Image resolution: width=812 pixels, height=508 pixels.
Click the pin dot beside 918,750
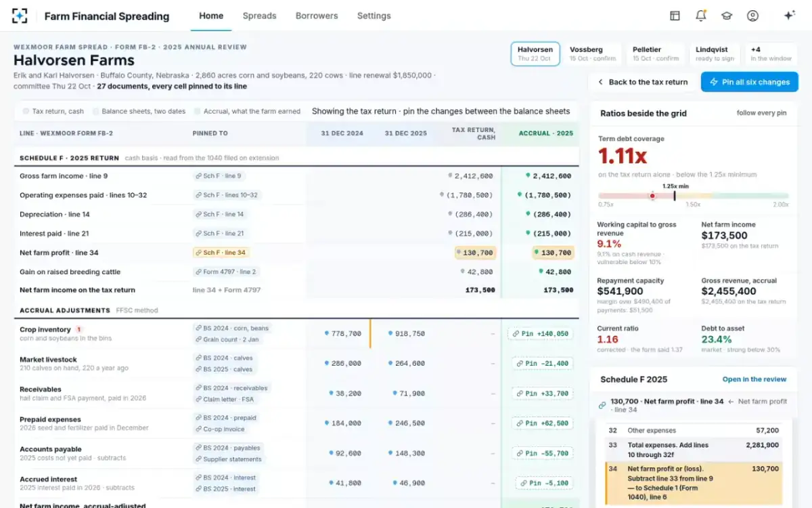390,333
